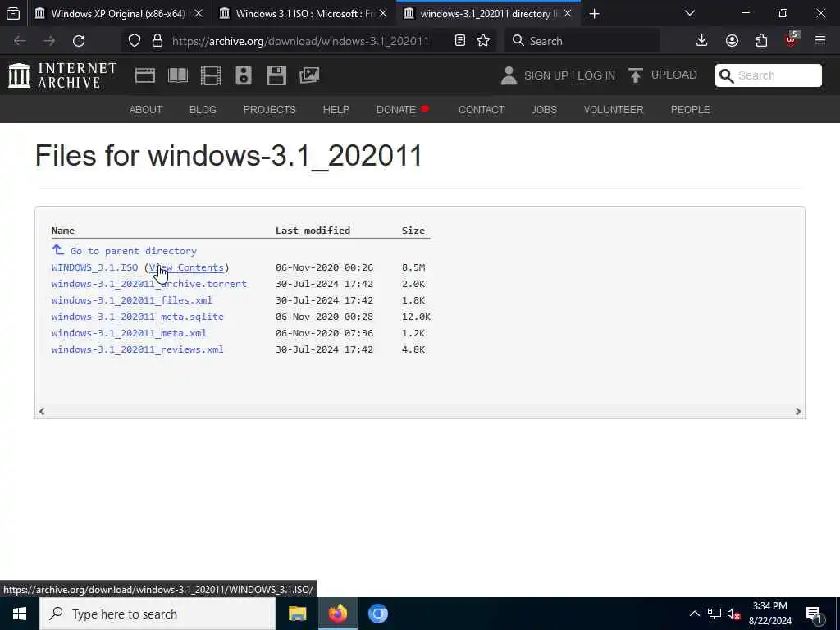Open the HELP menu item
Image resolution: width=840 pixels, height=630 pixels.
336,109
